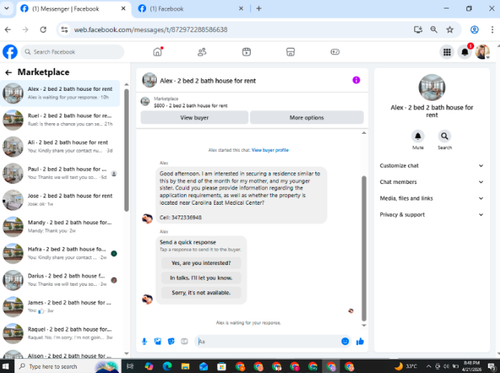Click the chat messages scrollbar

[364, 248]
